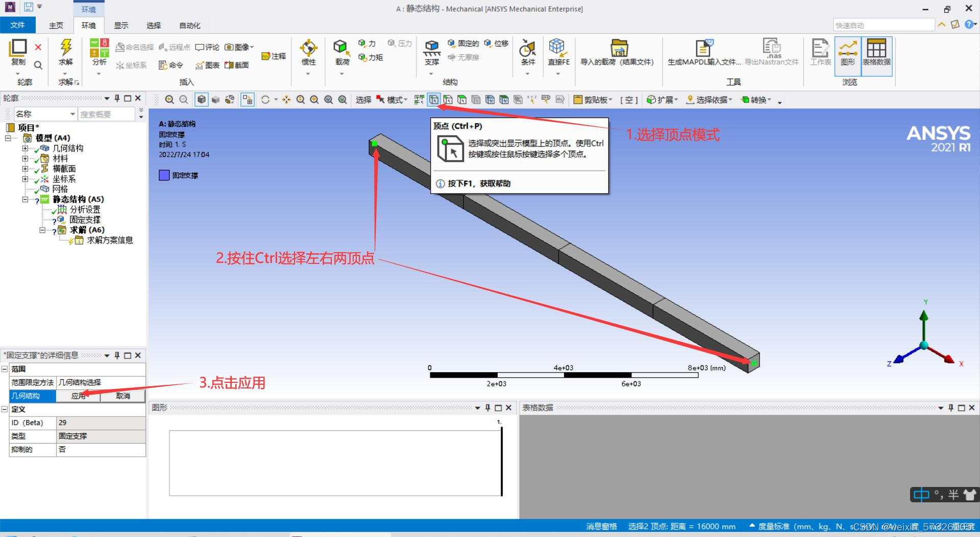Viewport: 980px width, 537px height.
Task: Insert a 力 force load
Action: (x=367, y=43)
